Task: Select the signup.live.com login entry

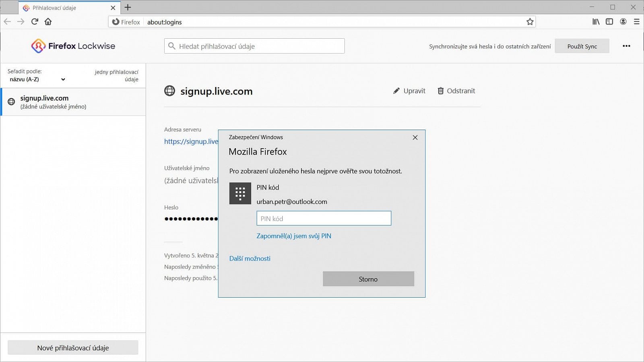Action: [x=73, y=102]
